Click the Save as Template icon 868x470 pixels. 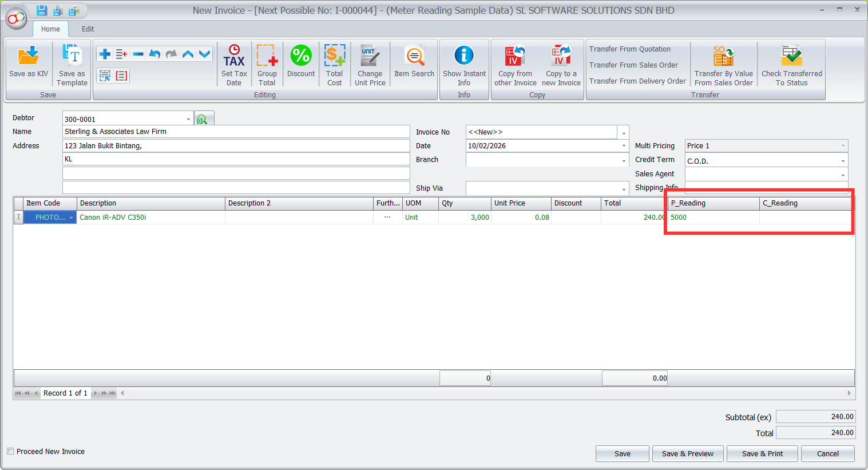(x=72, y=57)
